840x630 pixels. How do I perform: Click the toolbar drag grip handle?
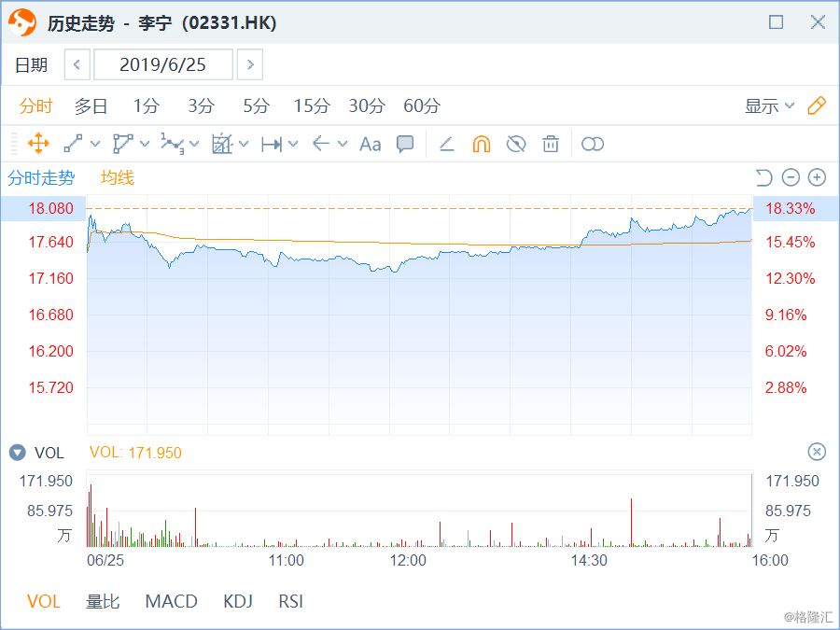pos(14,144)
